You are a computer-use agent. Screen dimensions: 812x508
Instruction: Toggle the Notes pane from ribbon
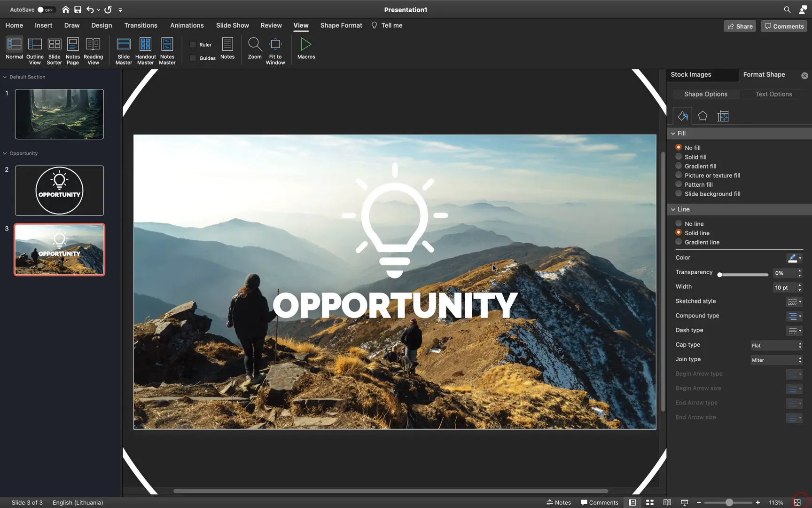(x=227, y=48)
